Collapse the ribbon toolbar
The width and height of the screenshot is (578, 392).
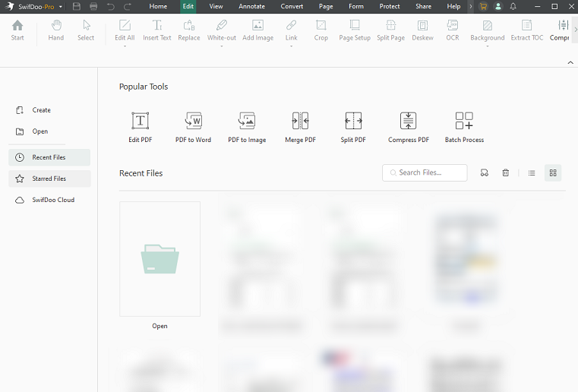[x=570, y=62]
